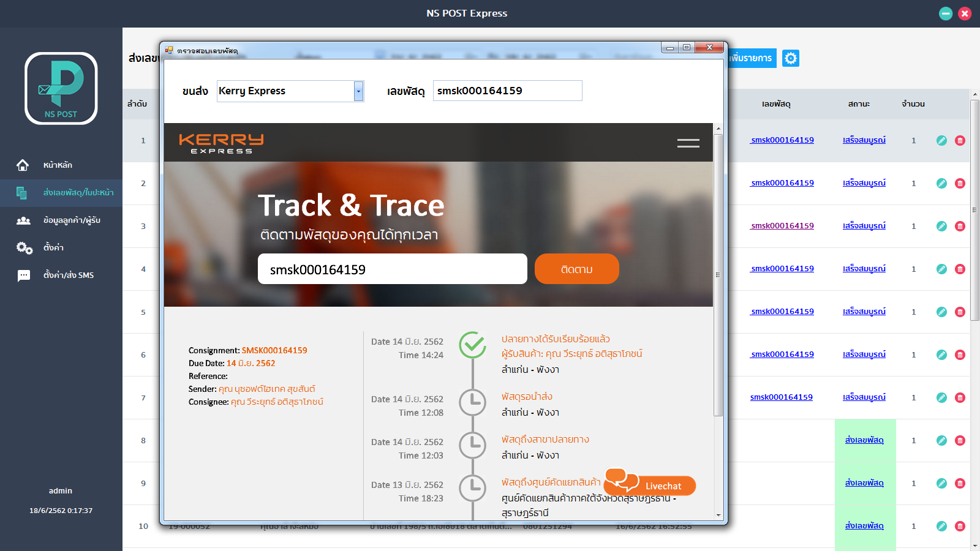
Task: Click the delete icon in row 3
Action: coord(960,227)
